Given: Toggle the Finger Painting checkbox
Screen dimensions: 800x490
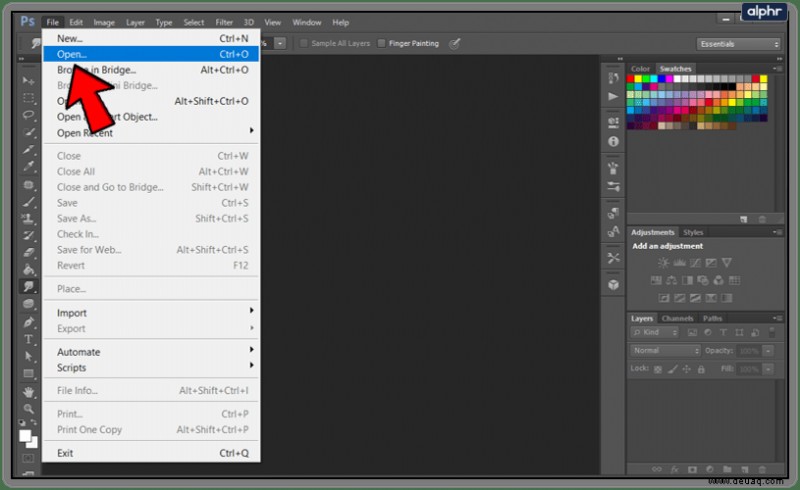Looking at the screenshot, I should pos(381,43).
